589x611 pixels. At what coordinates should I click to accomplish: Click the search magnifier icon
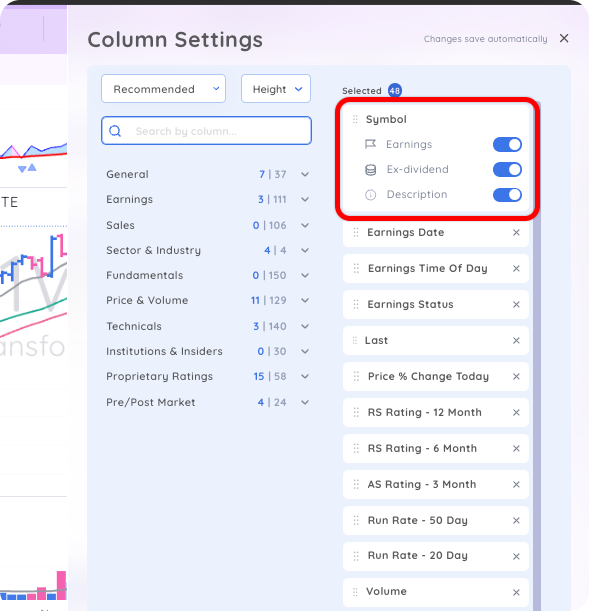tap(115, 131)
